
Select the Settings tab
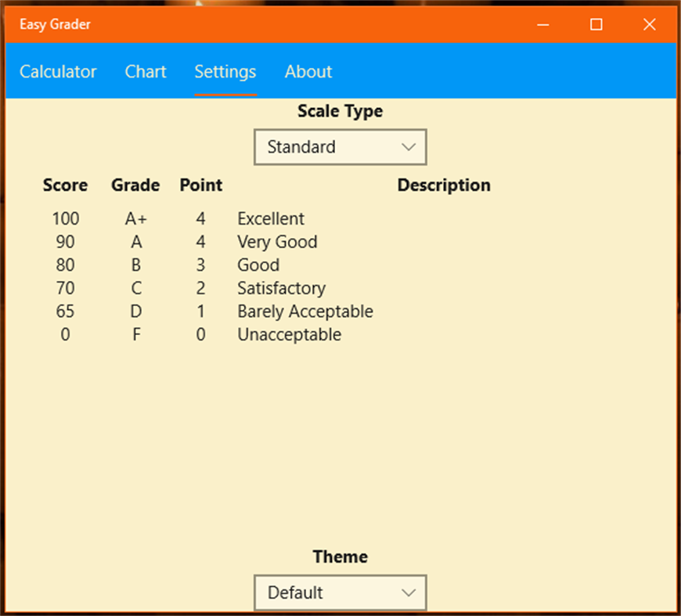point(225,71)
